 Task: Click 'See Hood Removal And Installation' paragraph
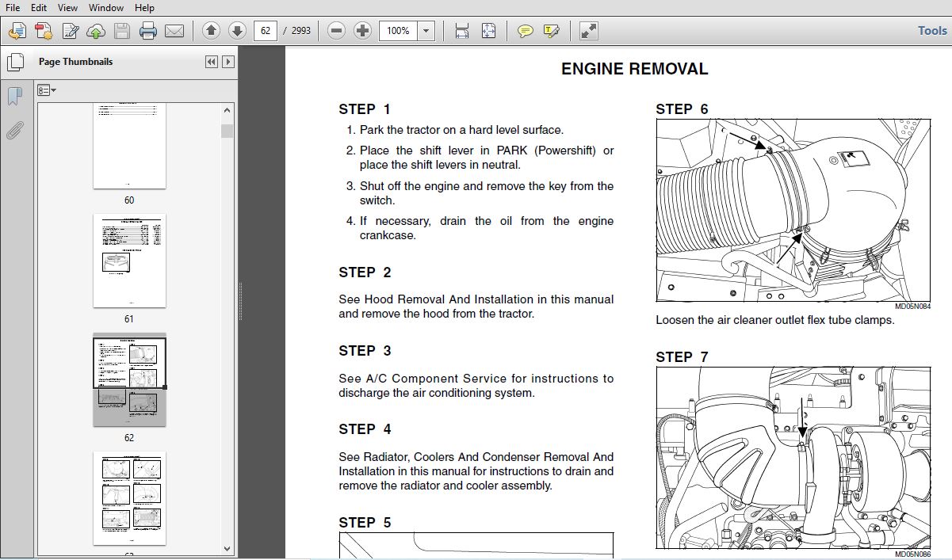[476, 307]
